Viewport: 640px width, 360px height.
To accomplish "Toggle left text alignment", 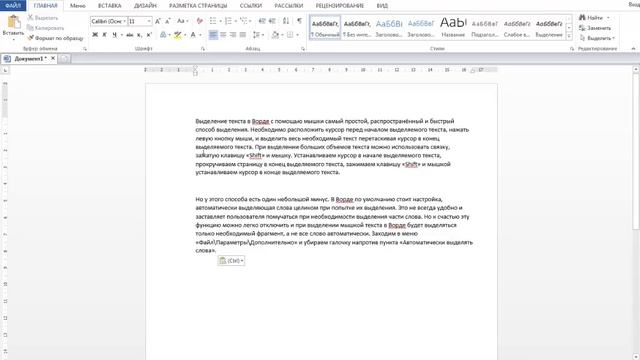I will coord(213,35).
